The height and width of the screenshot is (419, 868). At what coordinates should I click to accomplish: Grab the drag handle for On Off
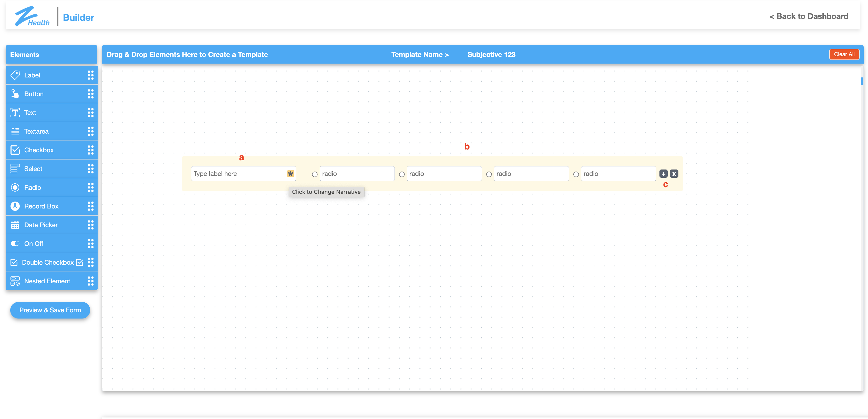coord(91,244)
